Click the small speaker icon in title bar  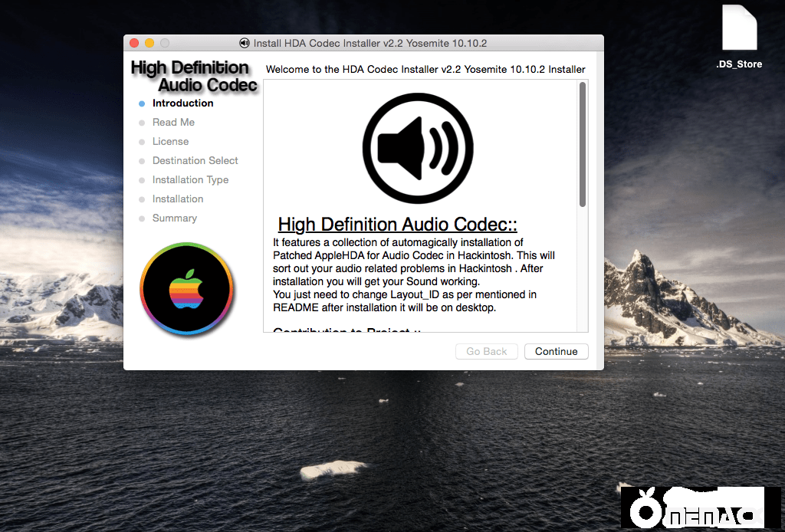(x=245, y=43)
